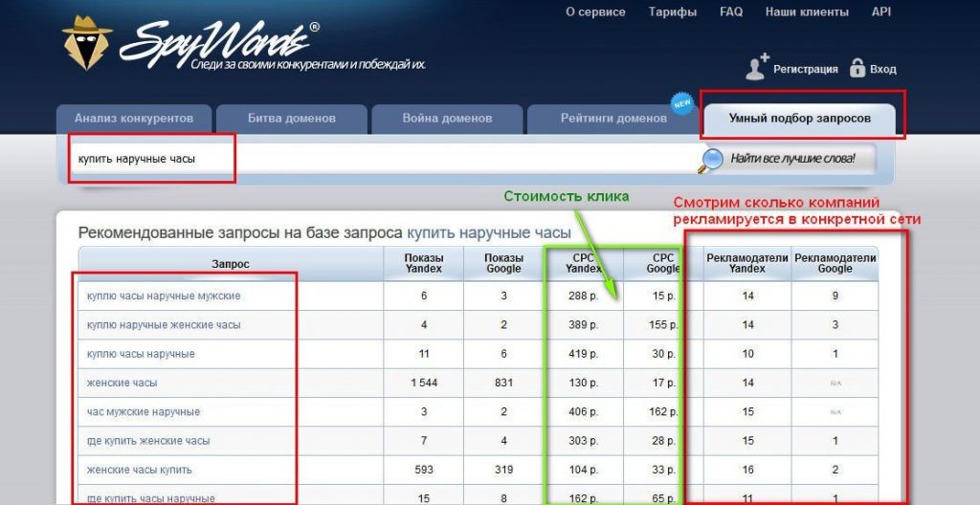This screenshot has width=980, height=505.
Task: Click CPC Google value 17 р.
Action: tap(664, 384)
